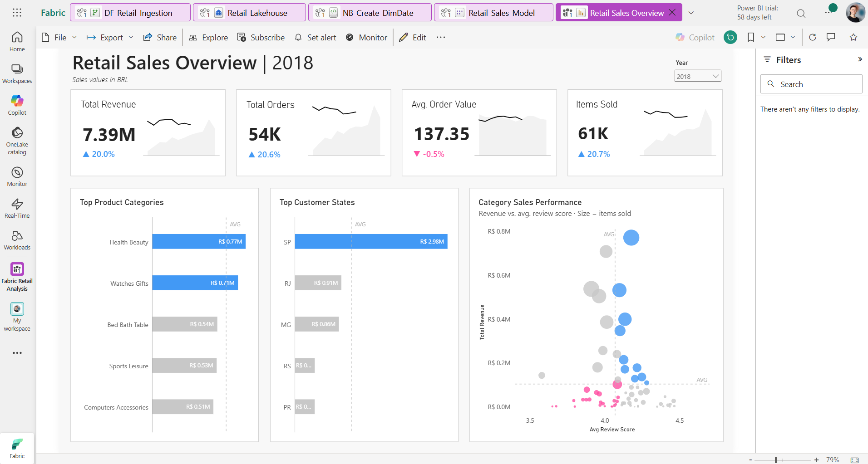Collapse the Filters pane
This screenshot has height=464, width=868.
tap(860, 59)
